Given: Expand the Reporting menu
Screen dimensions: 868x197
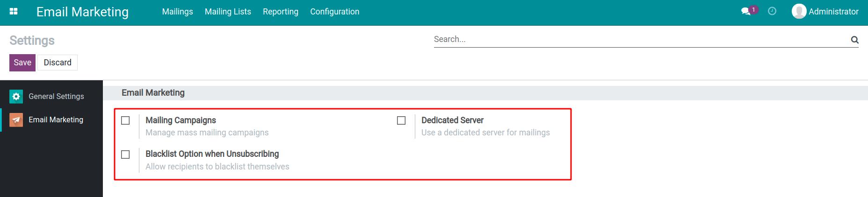Looking at the screenshot, I should point(280,12).
